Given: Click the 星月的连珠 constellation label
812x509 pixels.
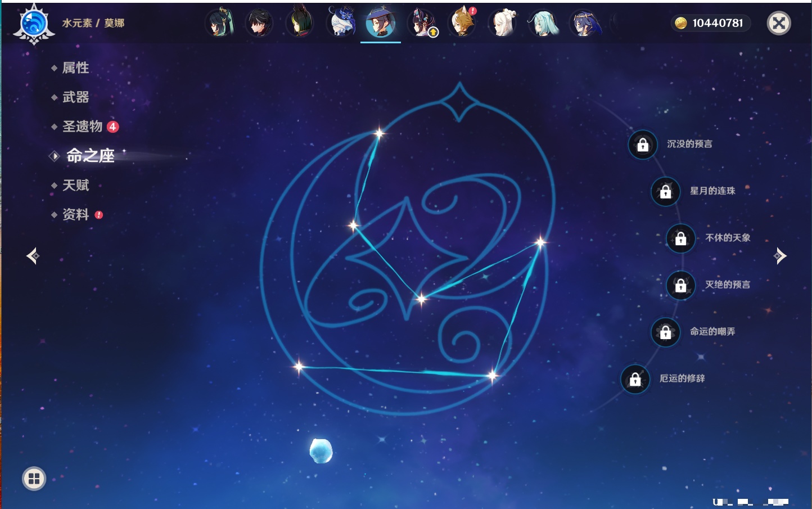Looking at the screenshot, I should pos(712,191).
